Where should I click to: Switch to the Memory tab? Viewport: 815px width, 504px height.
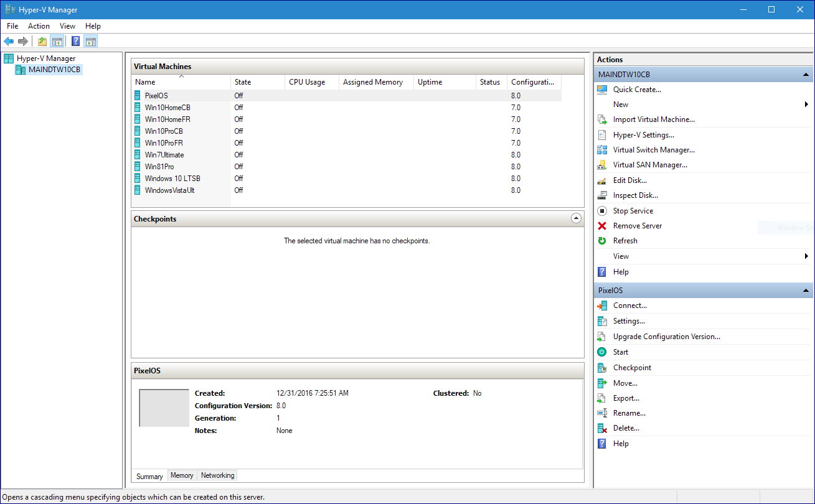click(182, 475)
